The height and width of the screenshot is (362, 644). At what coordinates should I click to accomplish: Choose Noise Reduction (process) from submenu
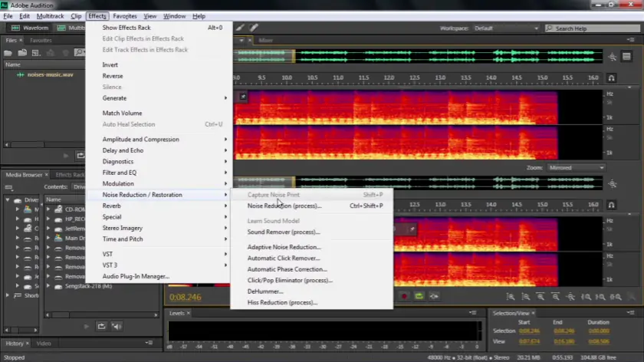click(x=284, y=206)
